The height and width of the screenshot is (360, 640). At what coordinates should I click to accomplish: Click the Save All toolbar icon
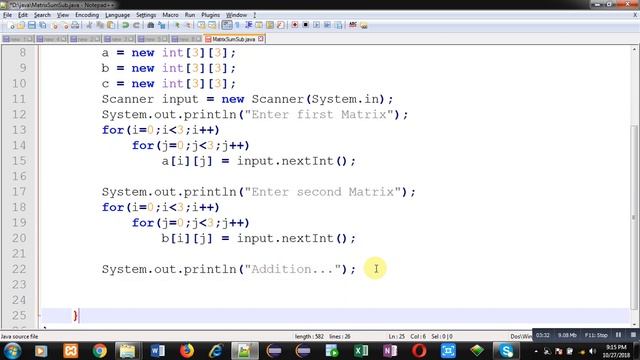[x=42, y=25]
